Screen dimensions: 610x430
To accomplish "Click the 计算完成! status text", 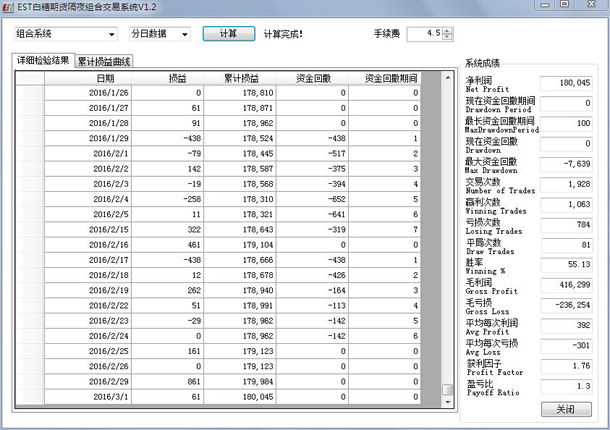I will tap(283, 34).
